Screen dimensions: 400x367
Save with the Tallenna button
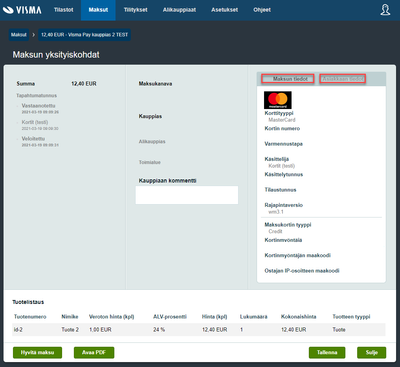click(327, 353)
